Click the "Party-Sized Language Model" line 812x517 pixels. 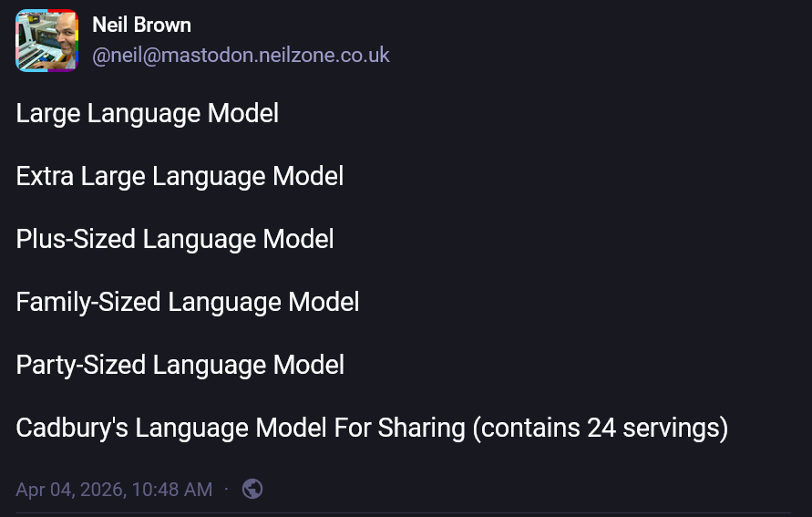pyautogui.click(x=180, y=365)
